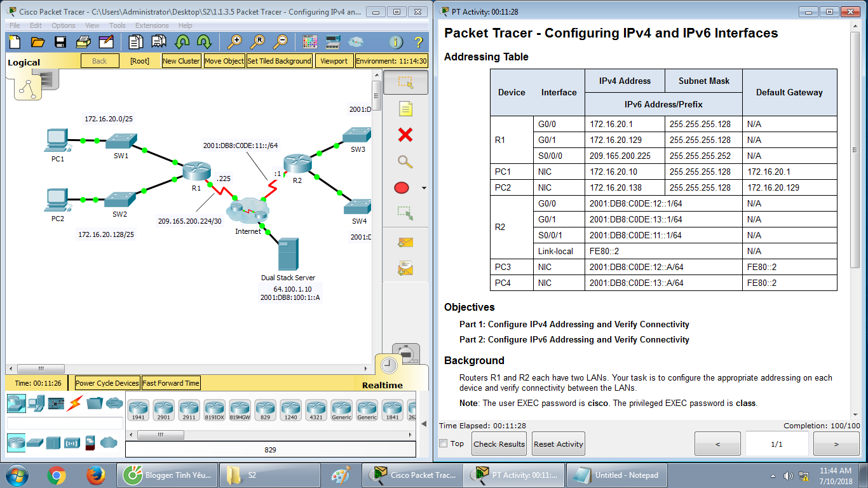Open the Options menu

[x=64, y=25]
